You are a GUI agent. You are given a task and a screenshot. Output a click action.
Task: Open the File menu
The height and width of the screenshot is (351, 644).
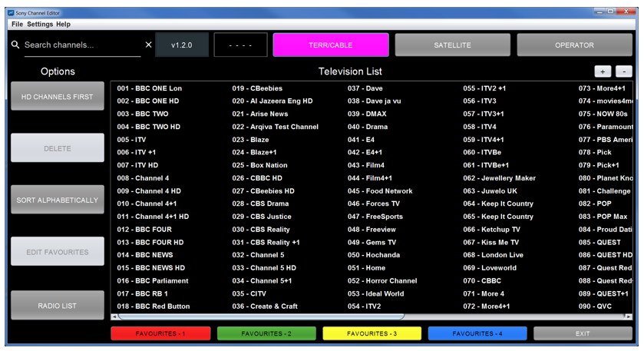17,25
